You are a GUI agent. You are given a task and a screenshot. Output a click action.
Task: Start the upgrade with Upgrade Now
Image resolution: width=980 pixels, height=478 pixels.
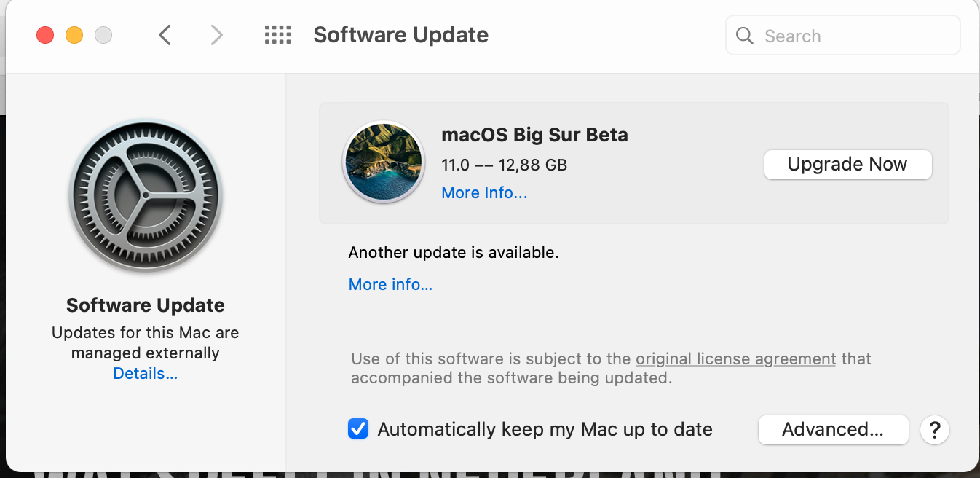coord(848,164)
